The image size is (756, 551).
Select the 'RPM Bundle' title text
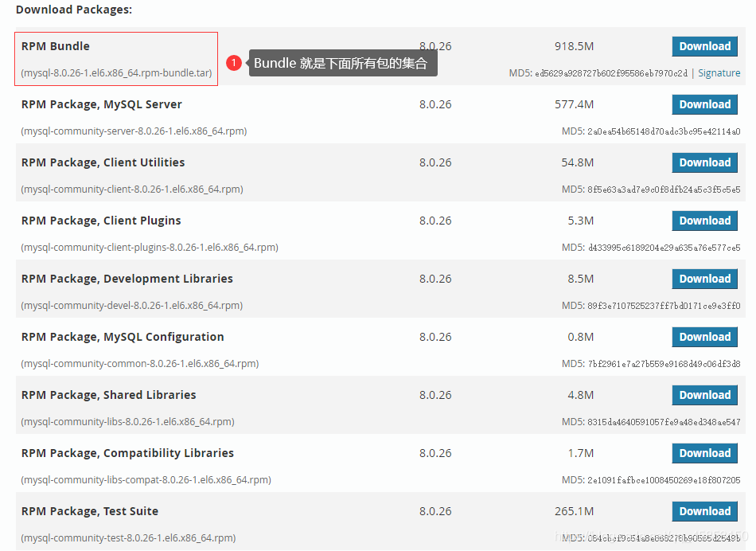point(56,46)
